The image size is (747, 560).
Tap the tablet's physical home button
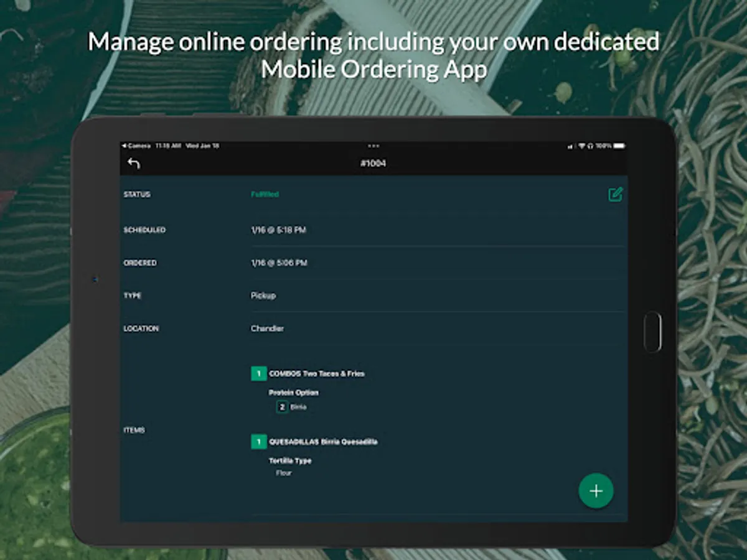pos(652,332)
